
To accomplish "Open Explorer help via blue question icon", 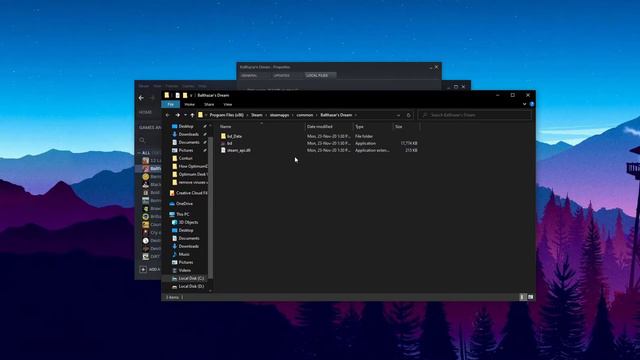I will [x=532, y=104].
